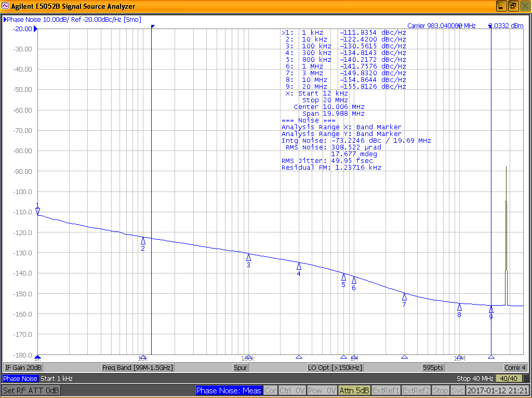Click the Cor correction status indicator
This screenshot has height=398, width=532.
pyautogui.click(x=270, y=390)
